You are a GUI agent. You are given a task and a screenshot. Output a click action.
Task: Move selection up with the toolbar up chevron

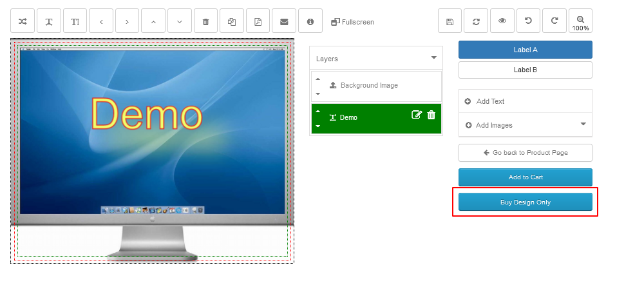tap(154, 21)
